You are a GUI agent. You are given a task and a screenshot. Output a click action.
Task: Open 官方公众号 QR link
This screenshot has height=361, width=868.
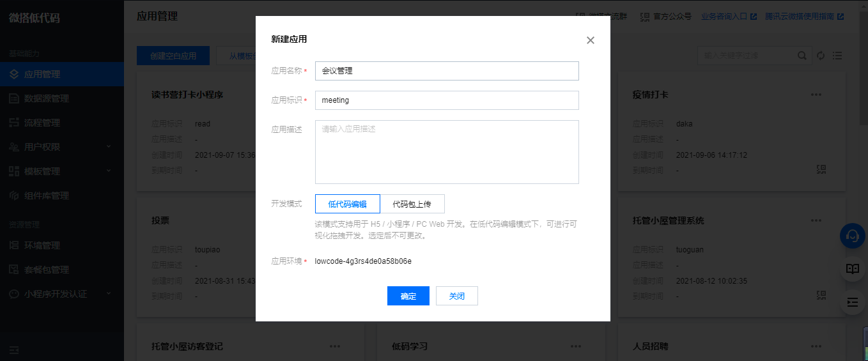665,17
